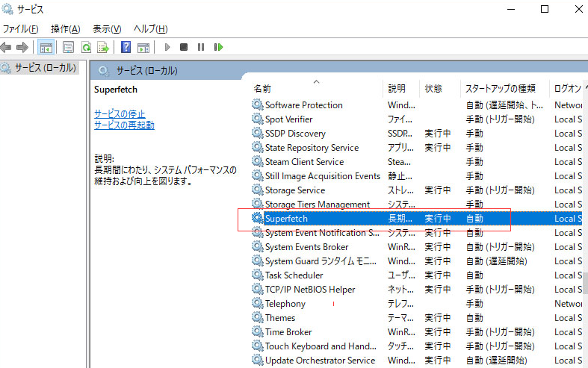588x368 pixels.
Task: Click the gear icon of Update Orchestrator Service
Action: tap(258, 360)
